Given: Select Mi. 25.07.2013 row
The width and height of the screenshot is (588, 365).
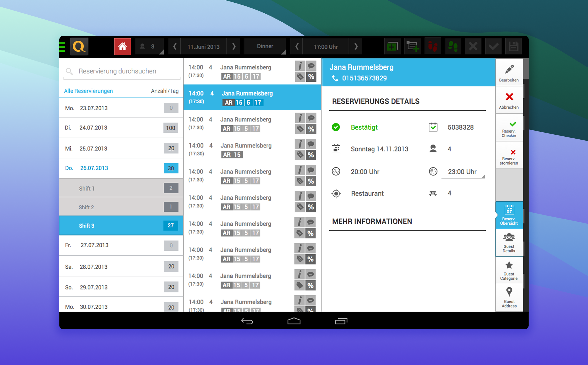Looking at the screenshot, I should [x=121, y=148].
